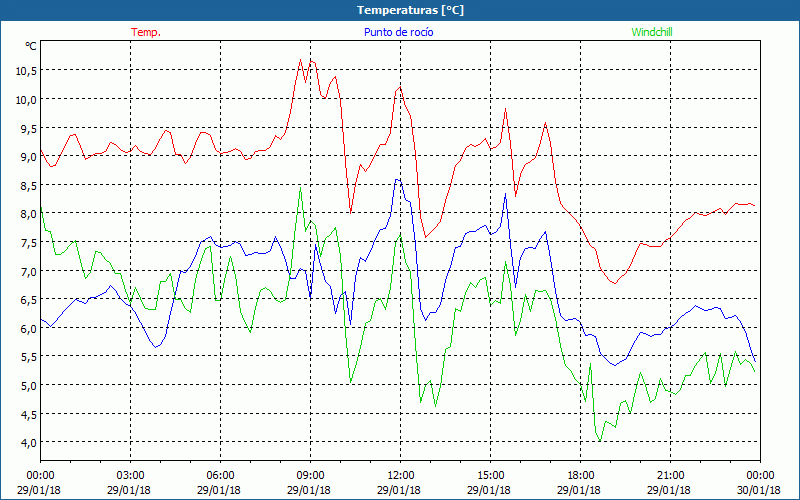Screen dimensions: 800x500
Task: Click the 6,0 y-axis value
Action: (x=29, y=328)
